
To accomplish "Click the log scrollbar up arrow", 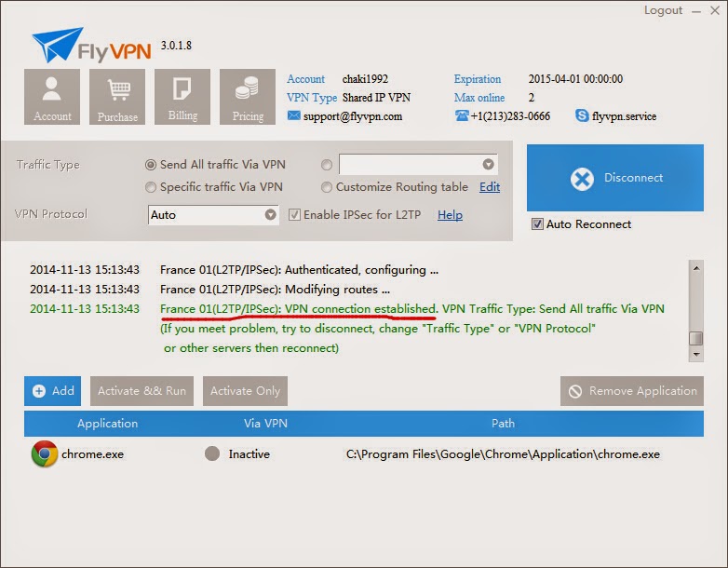I will click(696, 268).
